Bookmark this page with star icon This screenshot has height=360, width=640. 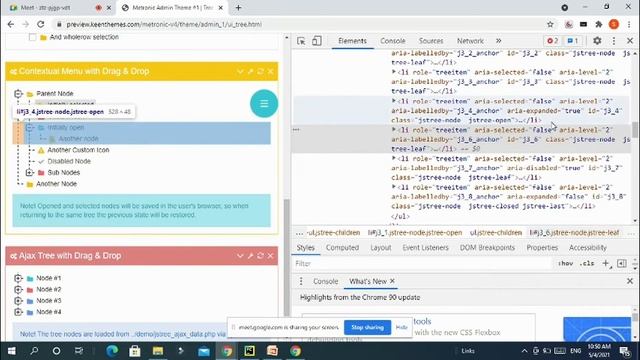tap(550, 24)
